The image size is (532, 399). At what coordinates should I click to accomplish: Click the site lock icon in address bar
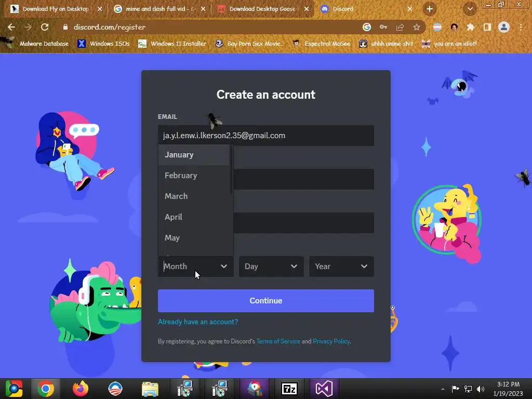tap(65, 27)
